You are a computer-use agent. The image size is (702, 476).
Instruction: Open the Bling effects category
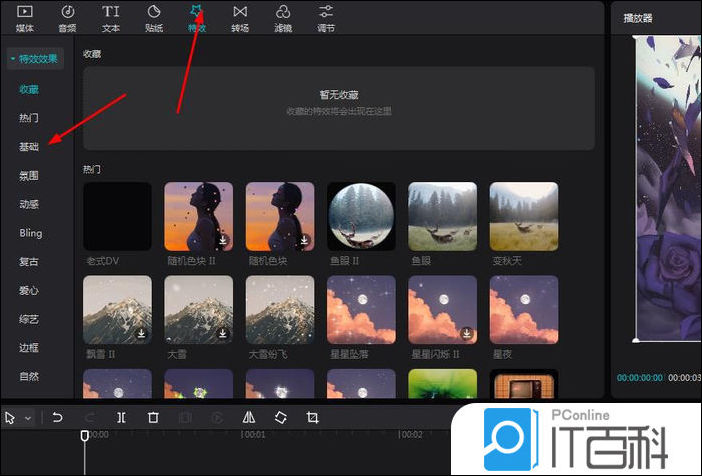coord(30,233)
